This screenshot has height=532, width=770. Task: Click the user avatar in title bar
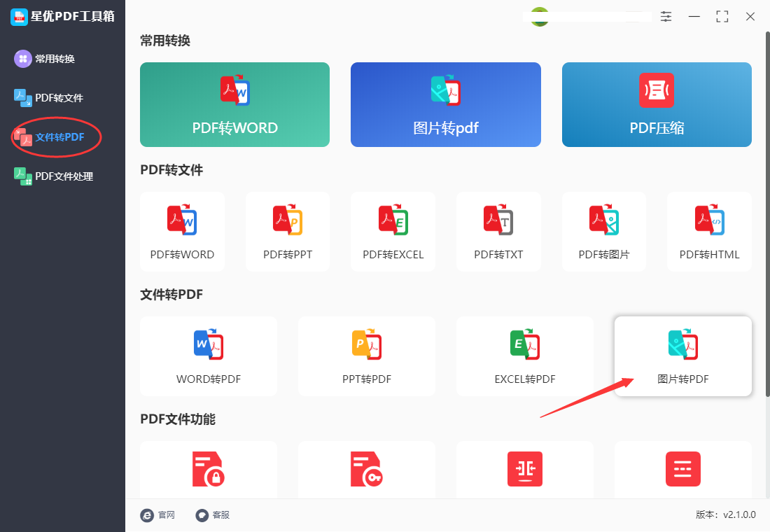[540, 17]
